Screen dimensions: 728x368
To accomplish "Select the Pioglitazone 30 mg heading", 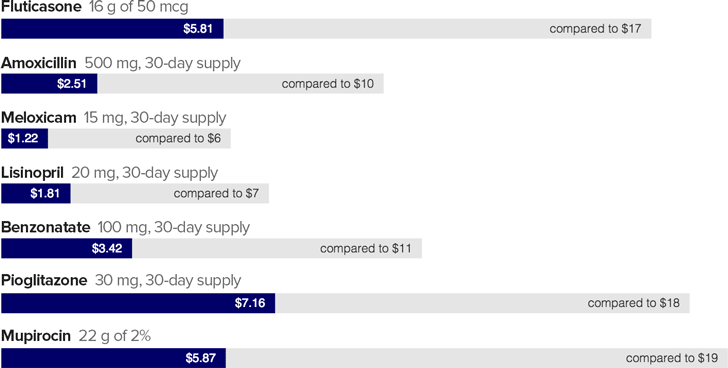I will [121, 281].
